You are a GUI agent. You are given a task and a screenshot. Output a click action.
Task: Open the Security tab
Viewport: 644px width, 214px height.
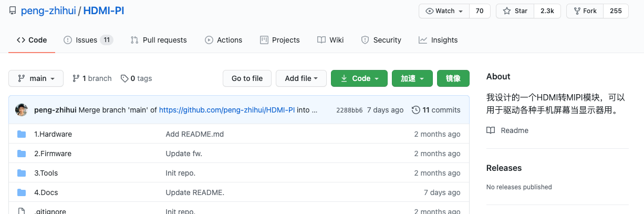[381, 40]
